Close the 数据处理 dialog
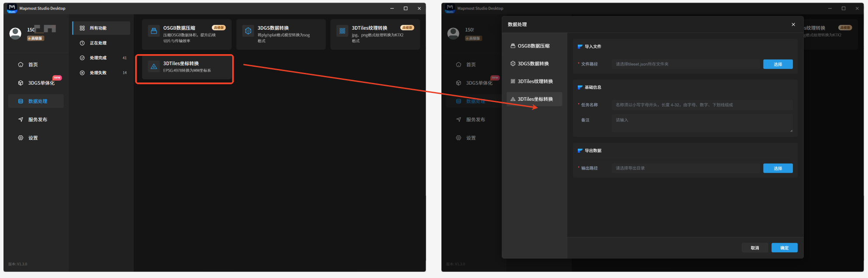868x278 pixels. pyautogui.click(x=793, y=24)
